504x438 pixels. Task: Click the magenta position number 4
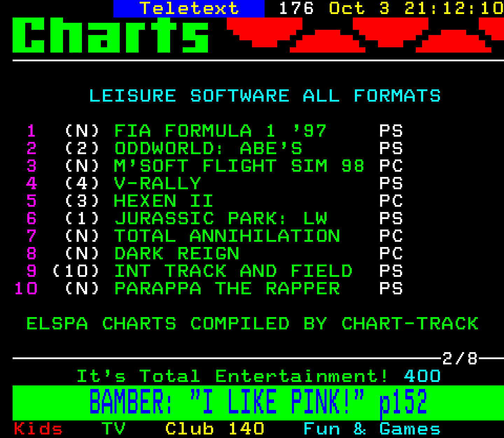coord(31,184)
